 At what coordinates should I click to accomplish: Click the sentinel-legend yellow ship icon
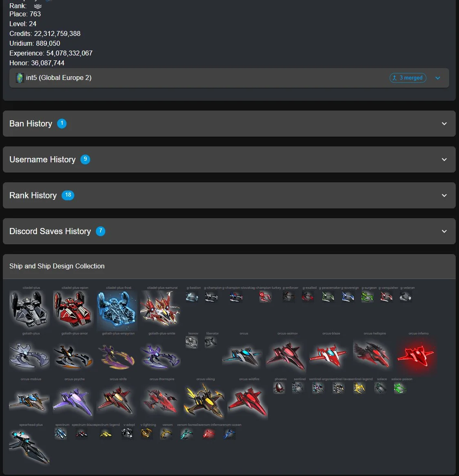click(x=359, y=387)
